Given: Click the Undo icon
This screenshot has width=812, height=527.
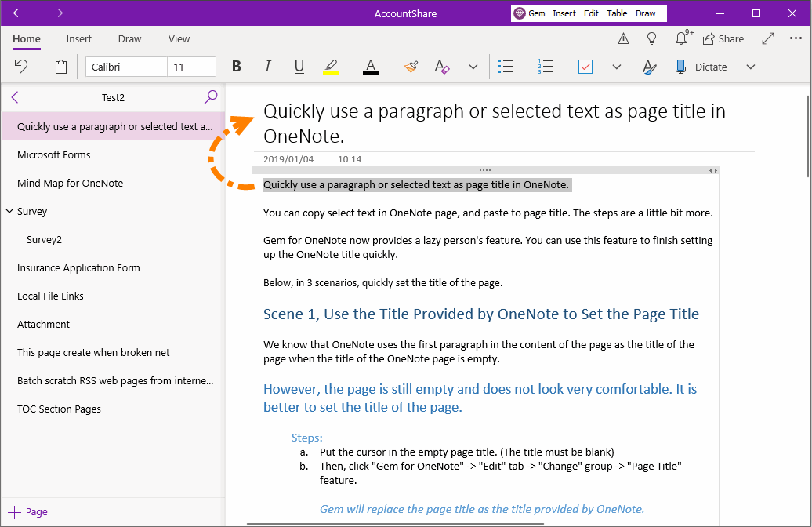Looking at the screenshot, I should (x=21, y=67).
